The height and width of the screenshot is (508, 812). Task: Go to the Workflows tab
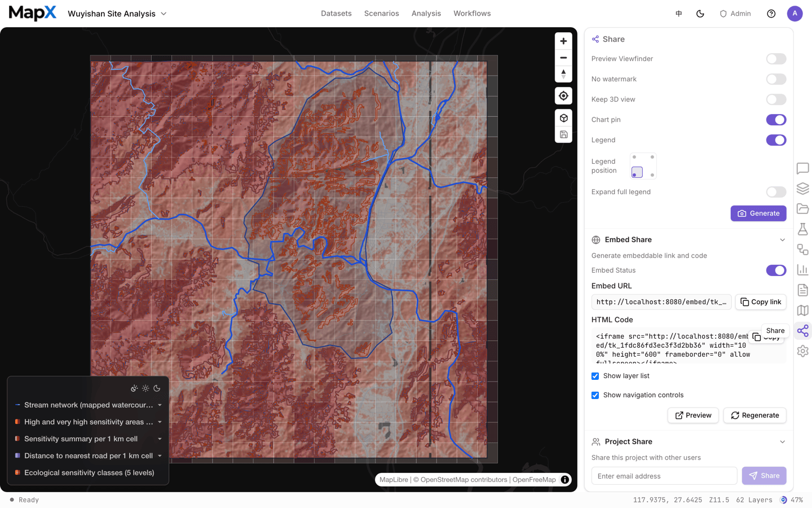472,14
